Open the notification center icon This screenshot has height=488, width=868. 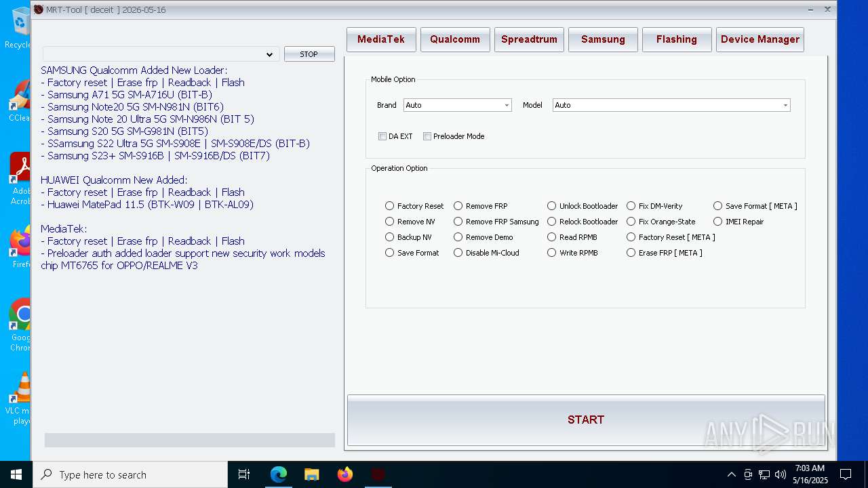(x=846, y=474)
